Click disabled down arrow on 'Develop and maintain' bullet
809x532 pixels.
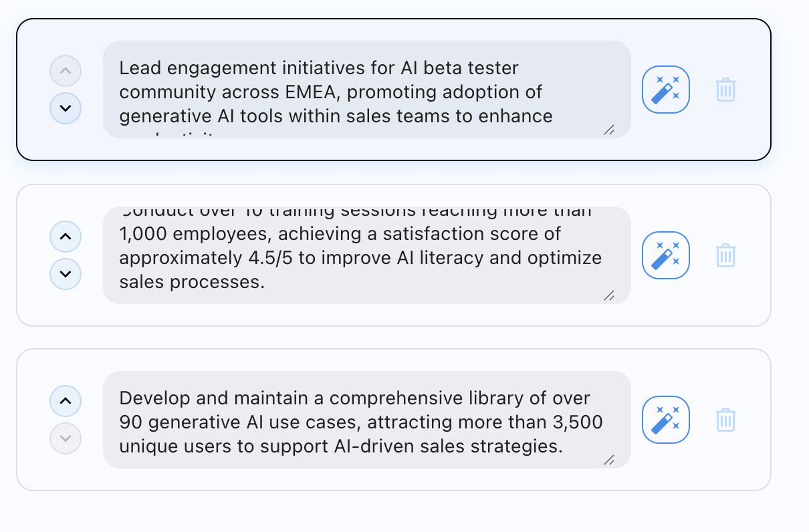click(66, 438)
